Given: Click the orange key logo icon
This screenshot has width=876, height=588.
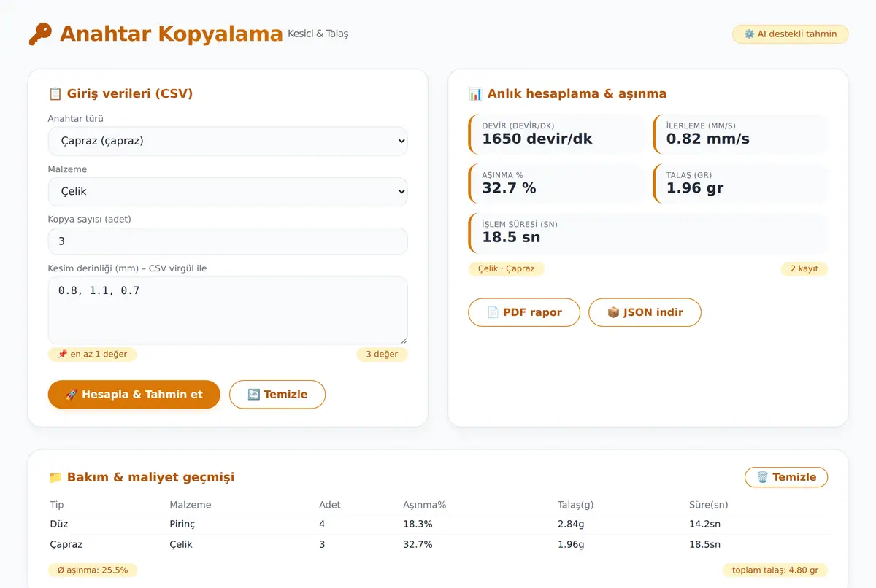Looking at the screenshot, I should (x=40, y=34).
